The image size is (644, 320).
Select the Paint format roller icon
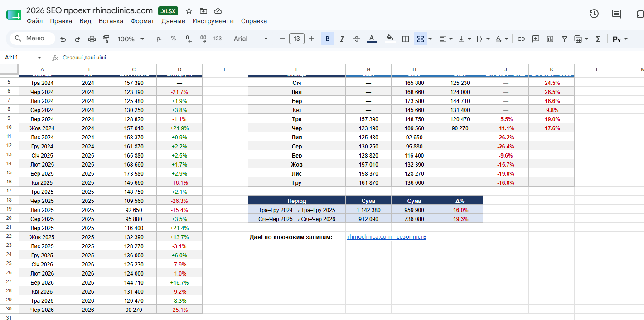[107, 39]
